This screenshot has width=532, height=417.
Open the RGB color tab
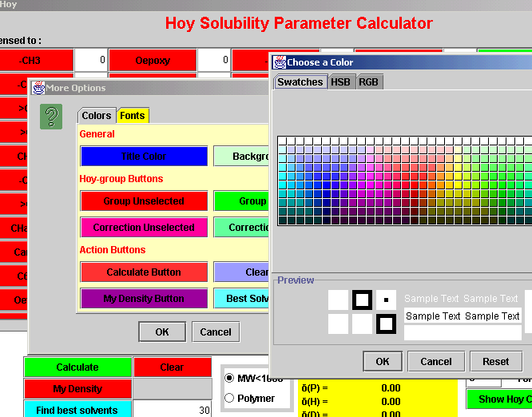pos(368,82)
